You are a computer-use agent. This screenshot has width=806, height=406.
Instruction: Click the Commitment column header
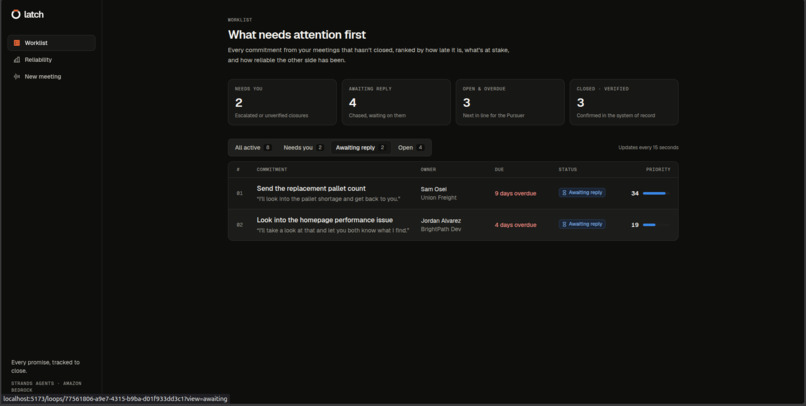(272, 170)
